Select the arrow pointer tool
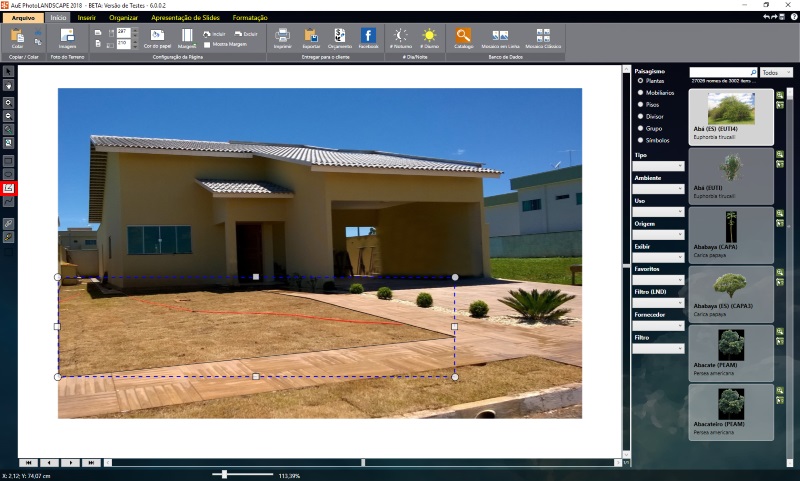This screenshot has height=481, width=800. 9,72
